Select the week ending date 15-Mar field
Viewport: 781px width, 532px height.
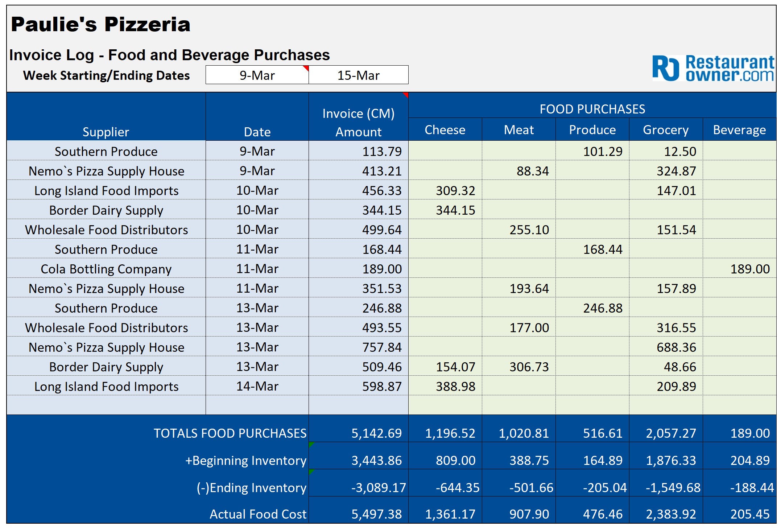coord(359,75)
